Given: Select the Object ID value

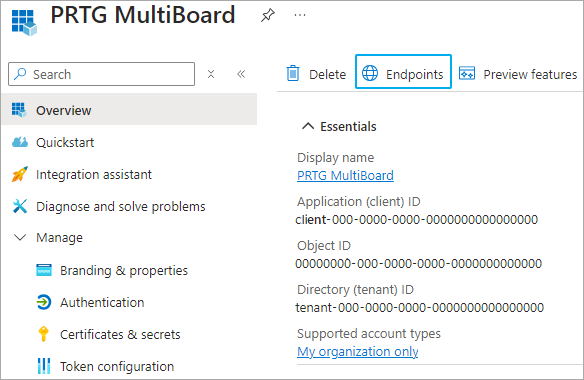Looking at the screenshot, I should tap(419, 264).
